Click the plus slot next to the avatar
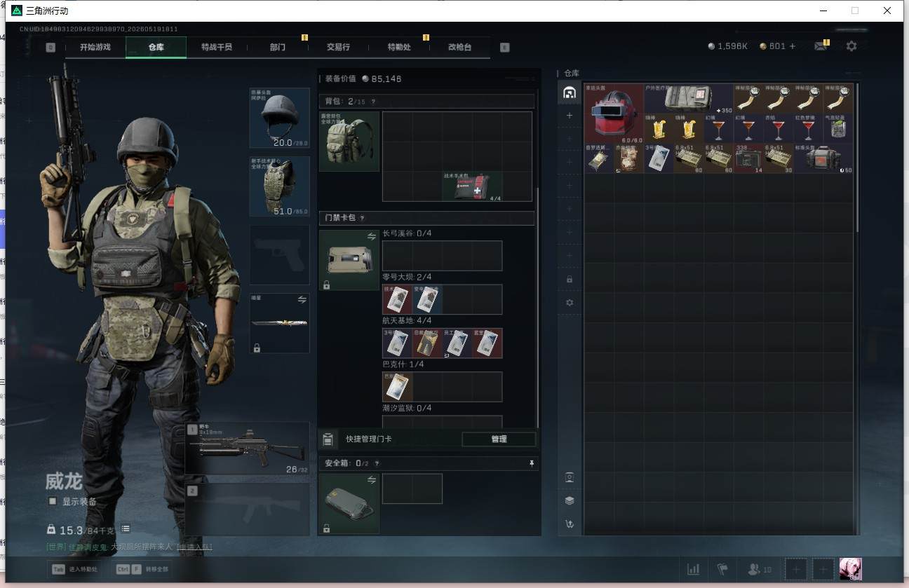The height and width of the screenshot is (588, 909). [824, 569]
